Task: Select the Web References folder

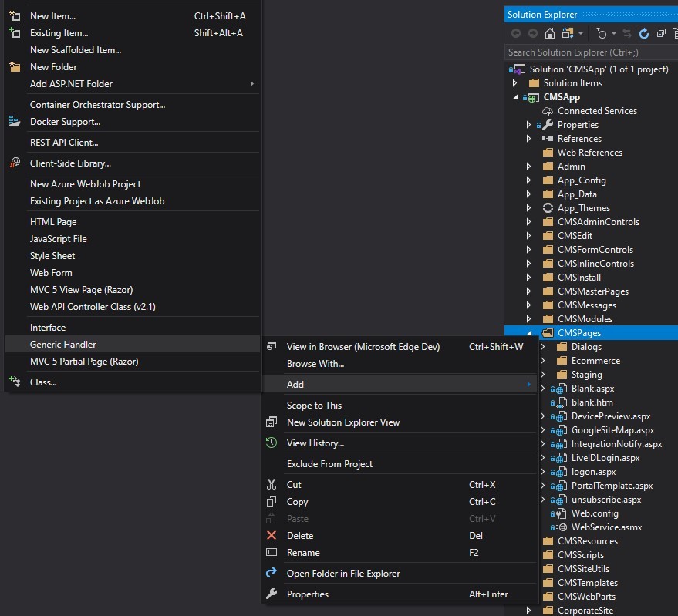Action: (x=590, y=153)
